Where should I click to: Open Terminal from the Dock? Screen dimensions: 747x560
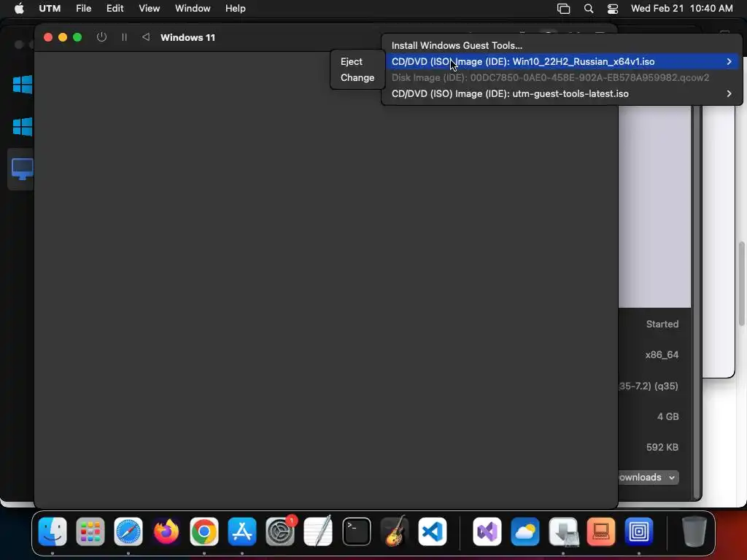pos(356,532)
